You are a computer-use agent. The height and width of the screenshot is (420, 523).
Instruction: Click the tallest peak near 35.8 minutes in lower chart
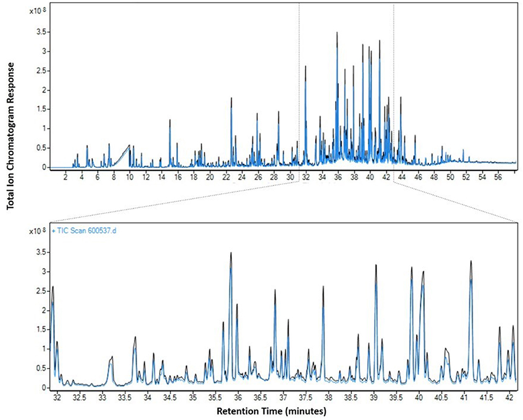231,317
